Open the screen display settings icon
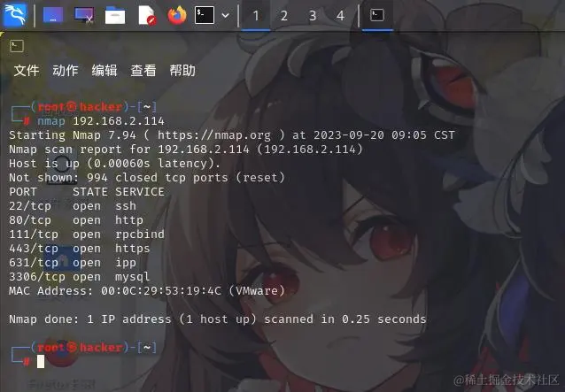This screenshot has height=392, width=565. (x=84, y=15)
